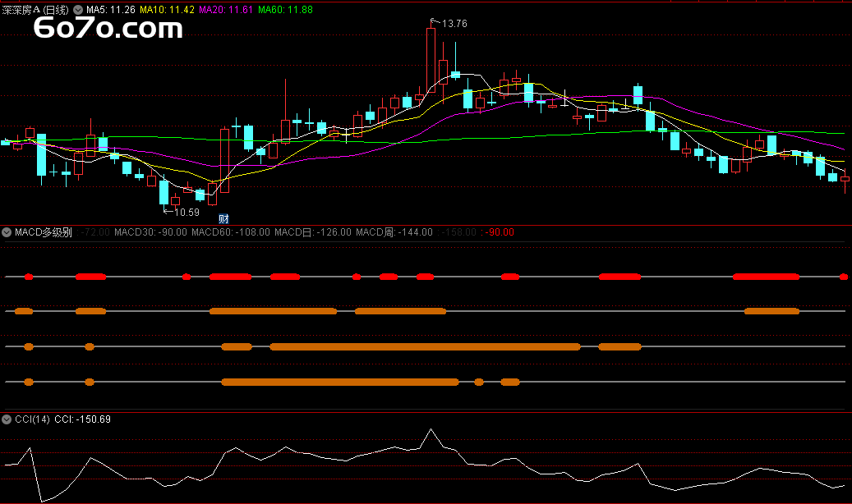
Task: Click the MACD周: -144.00 value
Action: coord(394,232)
